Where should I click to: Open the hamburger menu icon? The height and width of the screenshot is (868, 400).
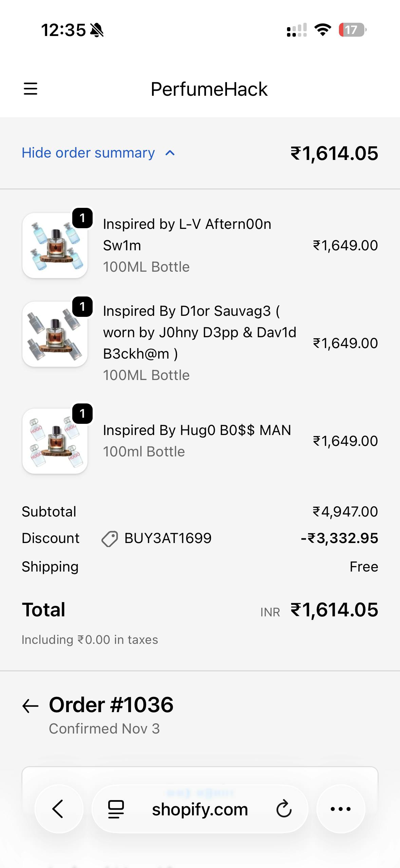(x=31, y=89)
